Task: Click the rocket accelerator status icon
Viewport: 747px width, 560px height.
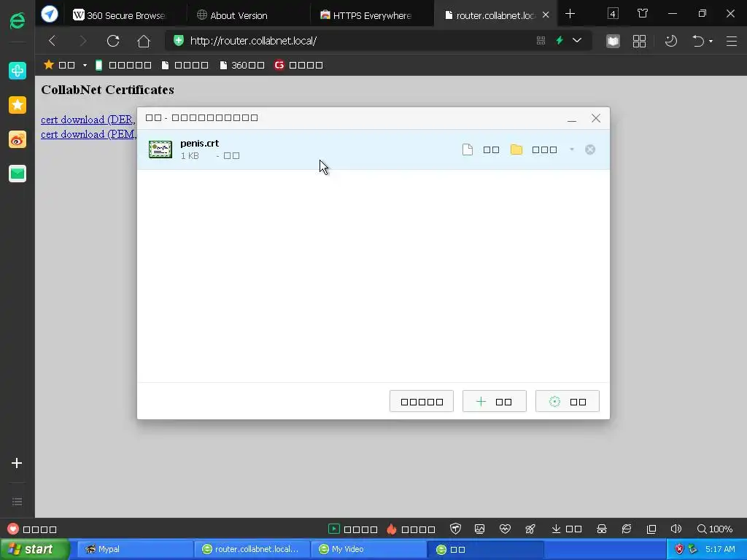Action: 530,529
